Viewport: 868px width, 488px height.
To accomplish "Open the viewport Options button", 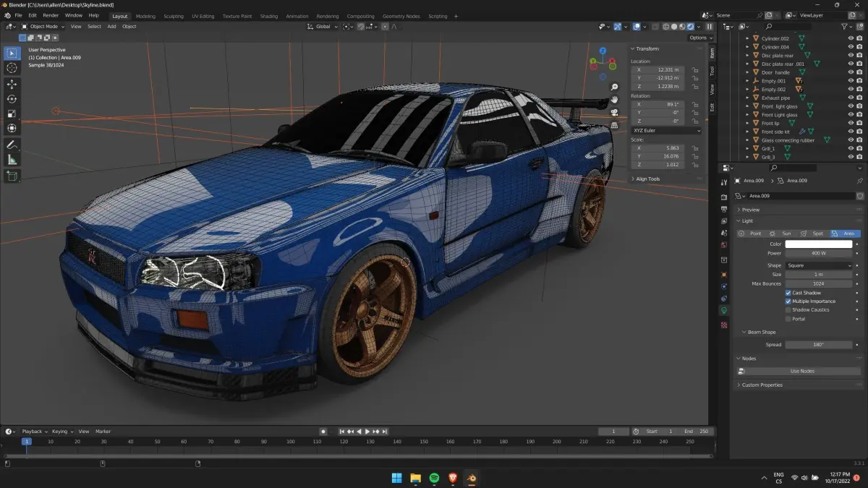I will pyautogui.click(x=700, y=38).
